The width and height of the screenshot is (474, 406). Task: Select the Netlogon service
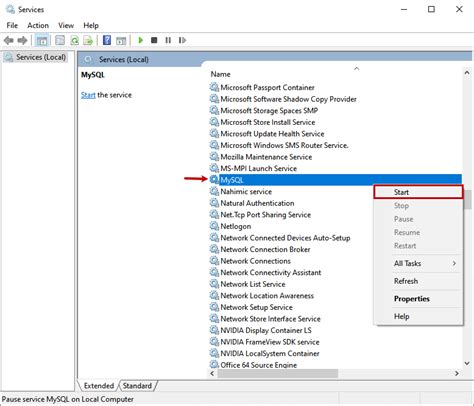[x=236, y=226]
